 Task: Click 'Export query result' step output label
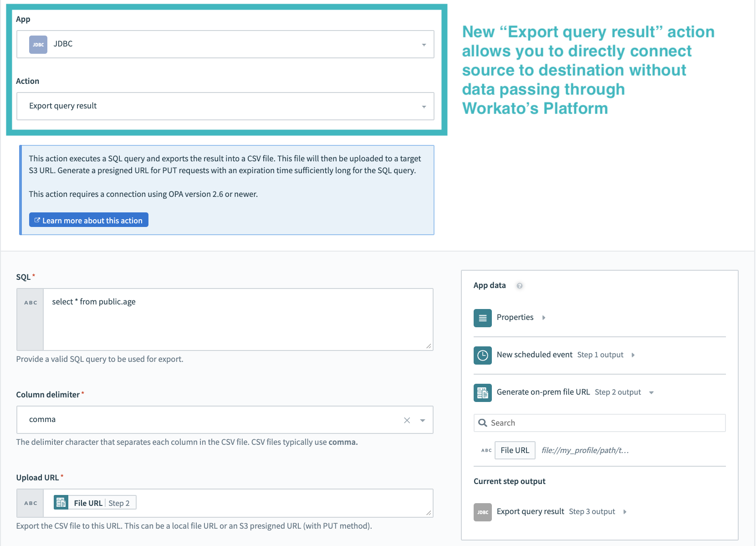point(531,511)
